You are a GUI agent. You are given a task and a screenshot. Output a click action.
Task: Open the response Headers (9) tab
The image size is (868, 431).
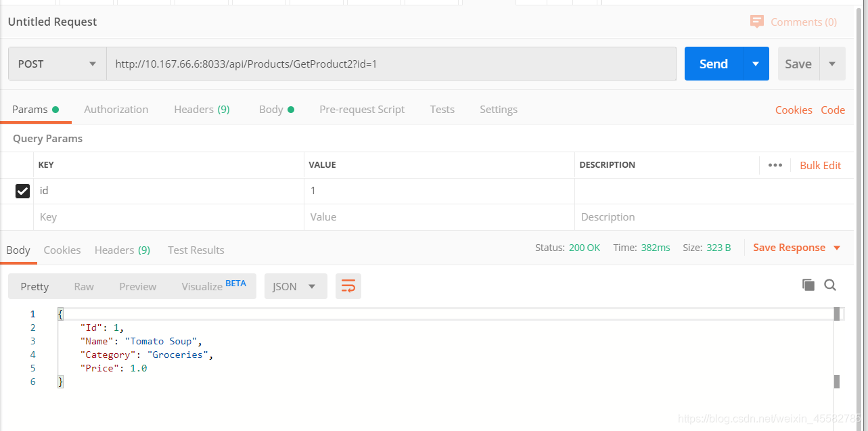pos(122,250)
